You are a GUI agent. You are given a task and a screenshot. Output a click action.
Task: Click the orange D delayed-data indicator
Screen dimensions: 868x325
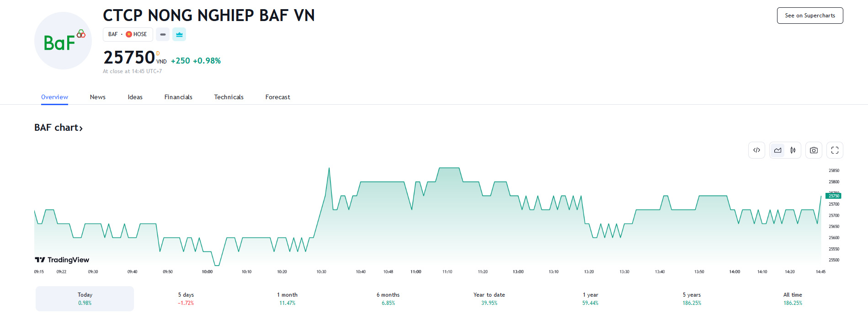[x=158, y=53]
